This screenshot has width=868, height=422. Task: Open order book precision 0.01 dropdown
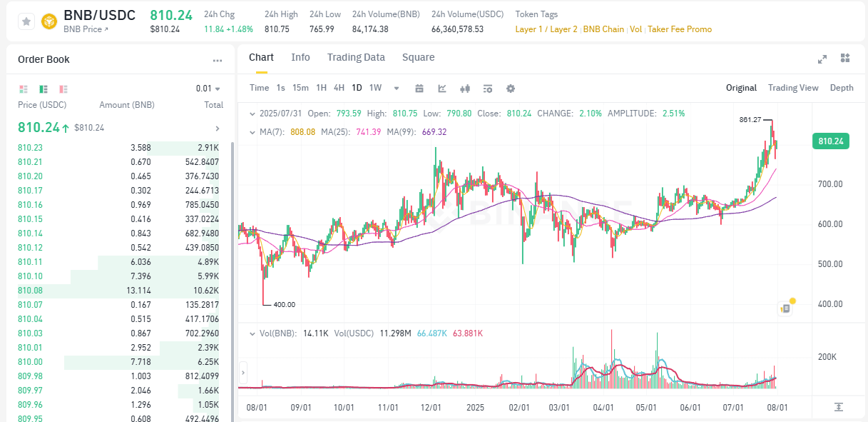click(208, 89)
